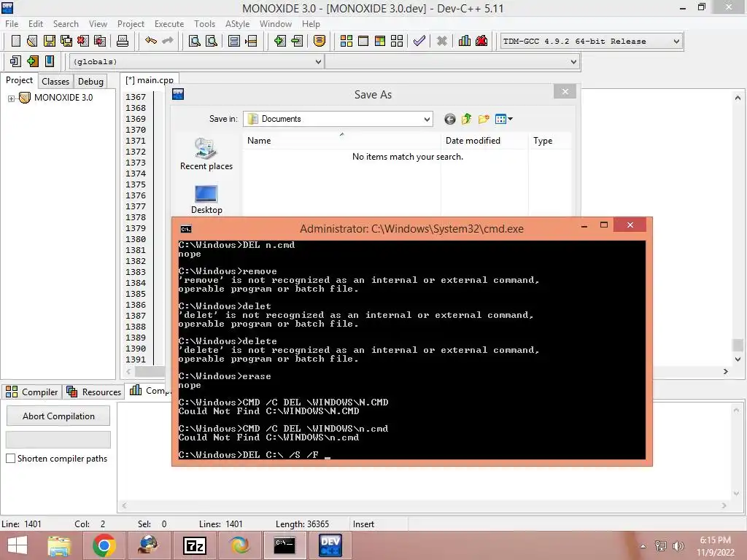Click the Close file toolbar icon
The image size is (747, 560).
83,41
